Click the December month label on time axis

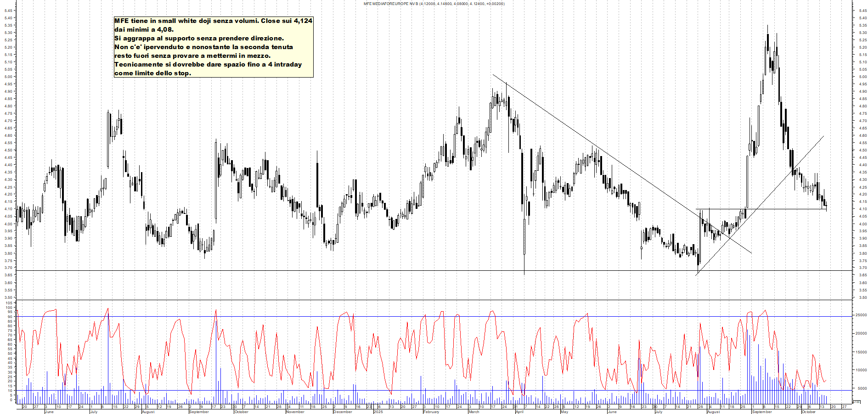pos(343,412)
